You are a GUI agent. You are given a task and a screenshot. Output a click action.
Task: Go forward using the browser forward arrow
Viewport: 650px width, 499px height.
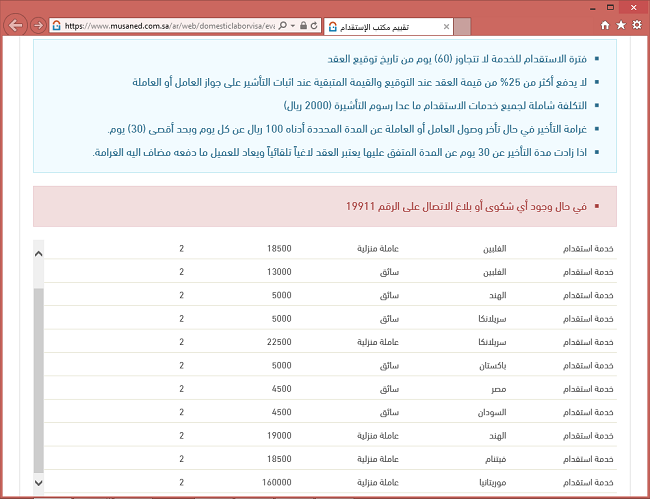coord(39,26)
